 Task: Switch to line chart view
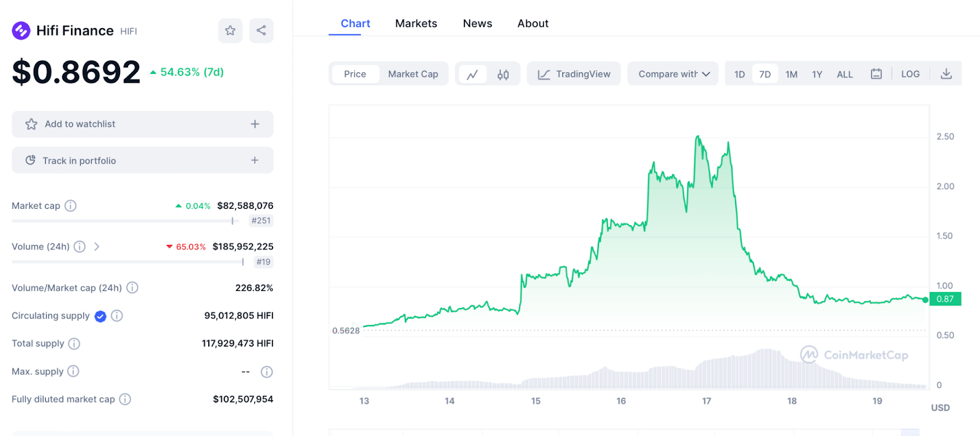[x=472, y=74]
